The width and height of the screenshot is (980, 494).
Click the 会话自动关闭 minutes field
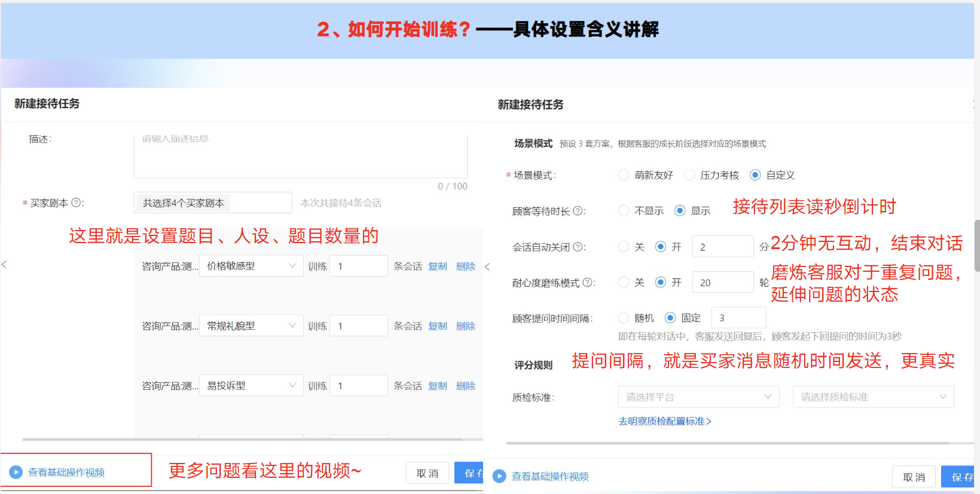(723, 246)
